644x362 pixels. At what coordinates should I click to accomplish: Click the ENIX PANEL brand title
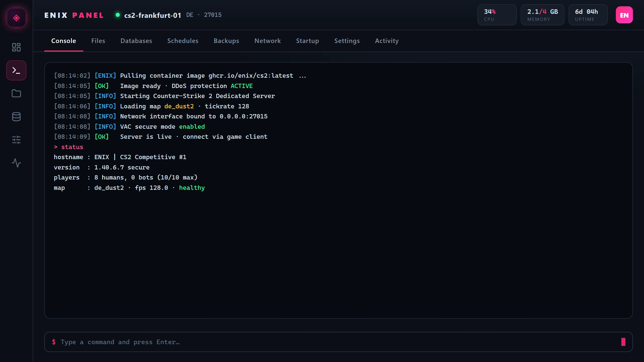coord(74,15)
